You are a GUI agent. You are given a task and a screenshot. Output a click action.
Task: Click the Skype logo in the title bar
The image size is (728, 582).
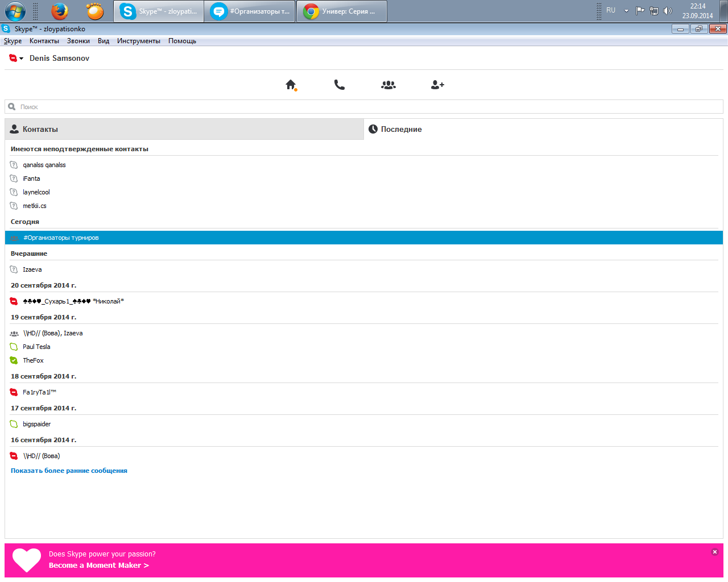click(x=6, y=28)
